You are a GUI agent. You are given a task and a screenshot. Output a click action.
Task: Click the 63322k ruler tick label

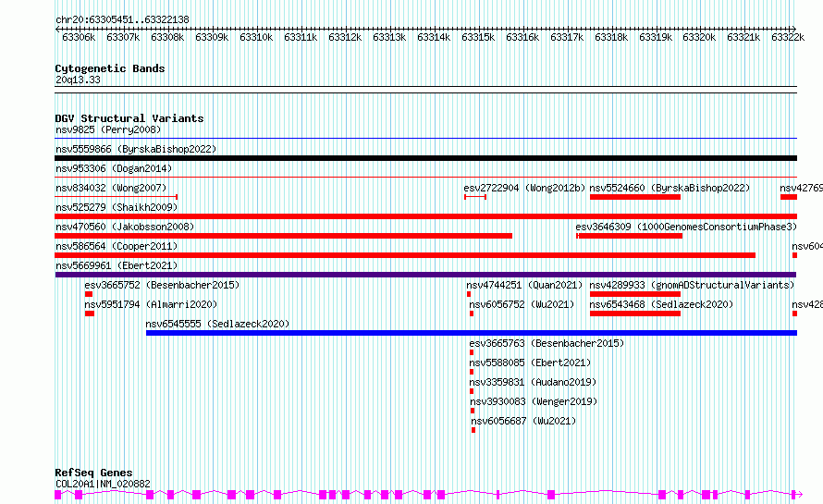[788, 37]
